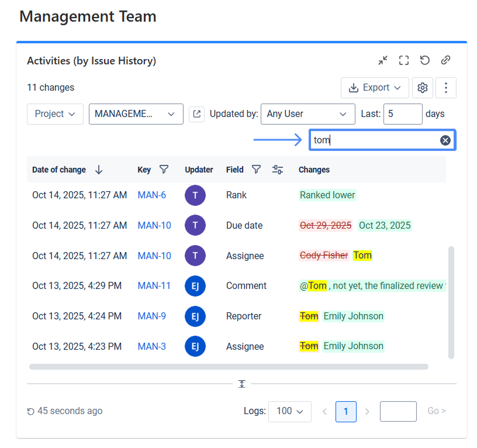
Task: Open the MAN-11 issue link
Action: coord(154,286)
